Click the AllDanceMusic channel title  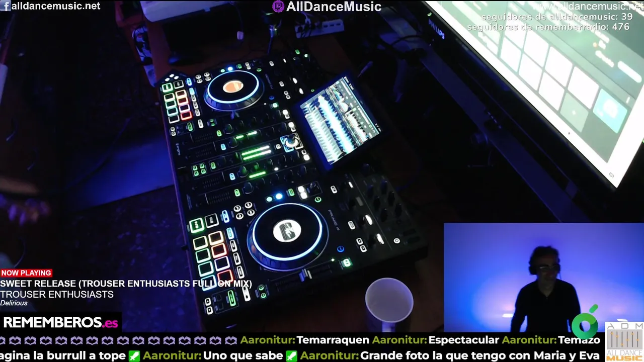click(334, 7)
